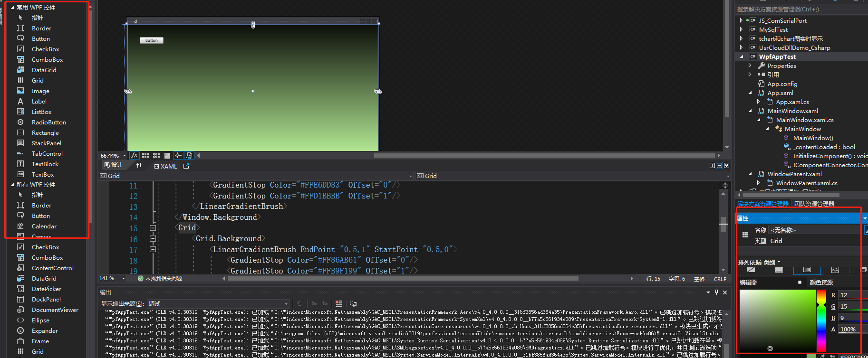The width and height of the screenshot is (868, 358).
Task: Select StackPanel in toolbox
Action: tap(46, 143)
